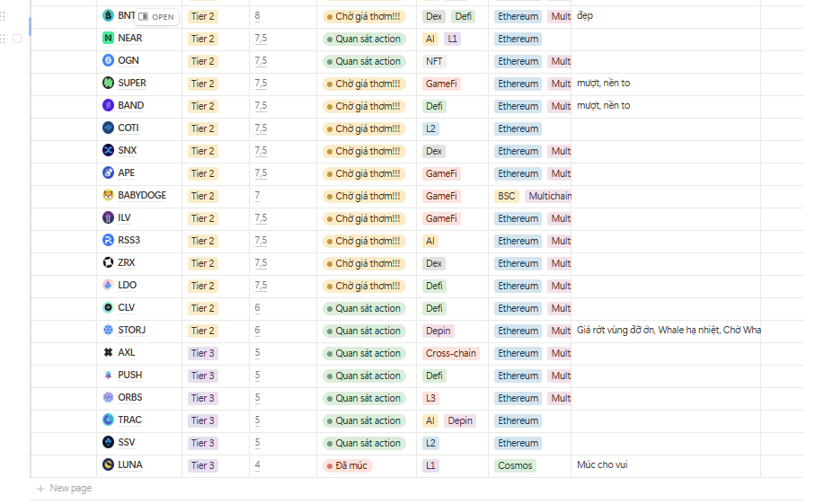Tick the row checkbox beside NEAR

[x=17, y=39]
